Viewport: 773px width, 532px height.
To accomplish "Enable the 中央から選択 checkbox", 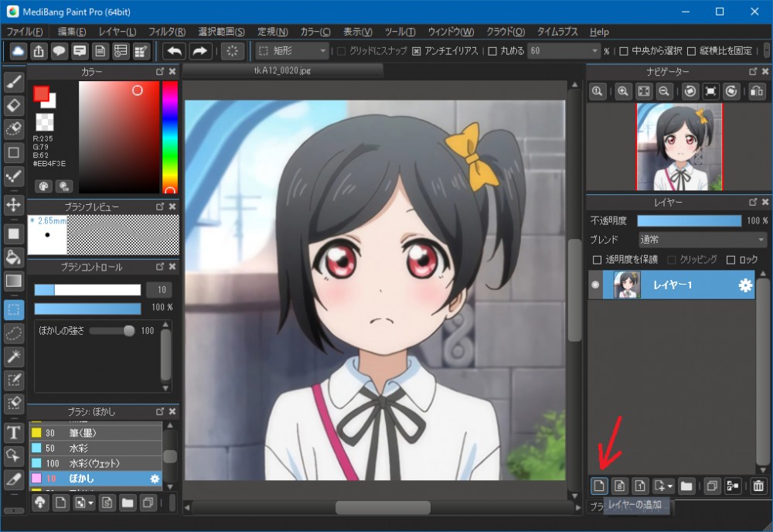I will pos(624,51).
